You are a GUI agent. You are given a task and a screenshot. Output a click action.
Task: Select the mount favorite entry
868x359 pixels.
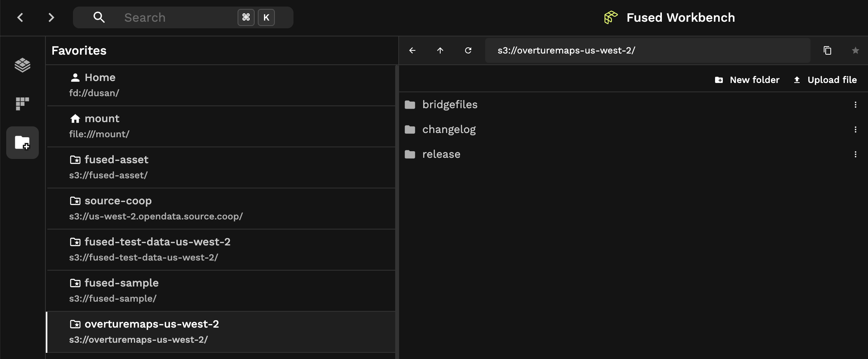pos(221,126)
